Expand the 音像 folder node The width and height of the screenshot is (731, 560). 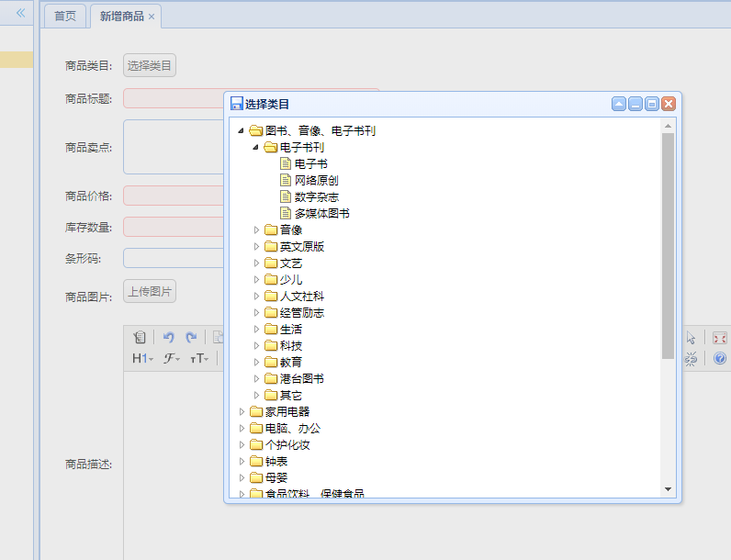pyautogui.click(x=257, y=230)
